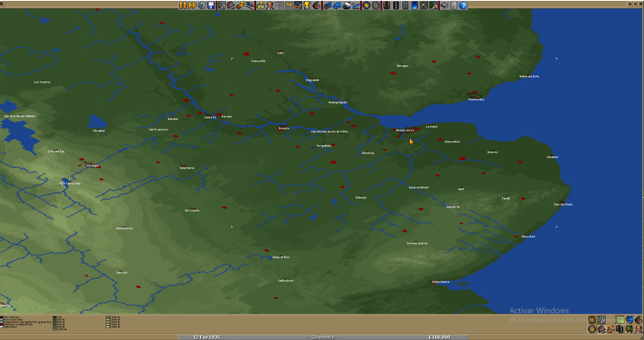Viewport: 644px width, 340px height.
Task: Click the Sin nombre company status text
Action: [x=323, y=337]
